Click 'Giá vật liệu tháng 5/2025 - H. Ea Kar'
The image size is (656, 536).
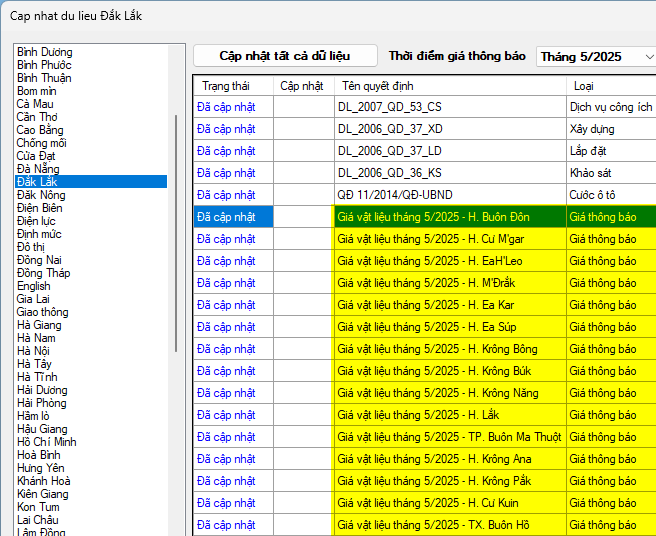450,305
